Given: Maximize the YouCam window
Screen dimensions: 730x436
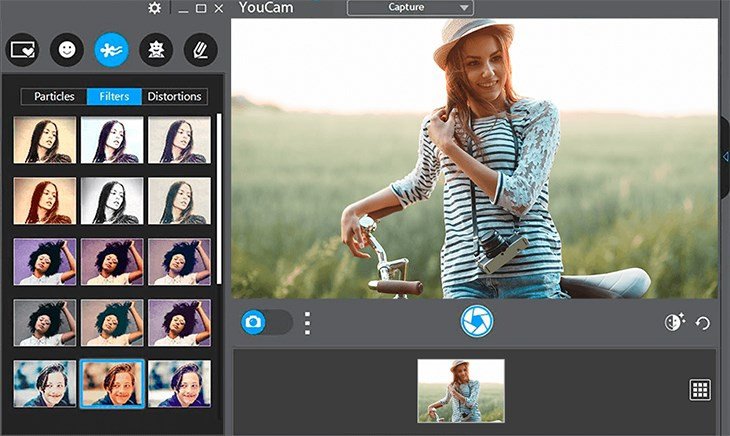Looking at the screenshot, I should tap(201, 8).
